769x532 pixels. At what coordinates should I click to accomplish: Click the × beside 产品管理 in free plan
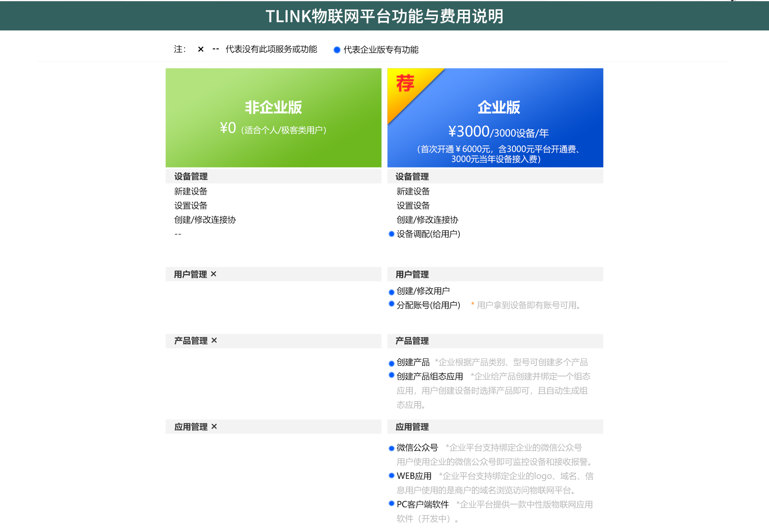click(x=214, y=340)
